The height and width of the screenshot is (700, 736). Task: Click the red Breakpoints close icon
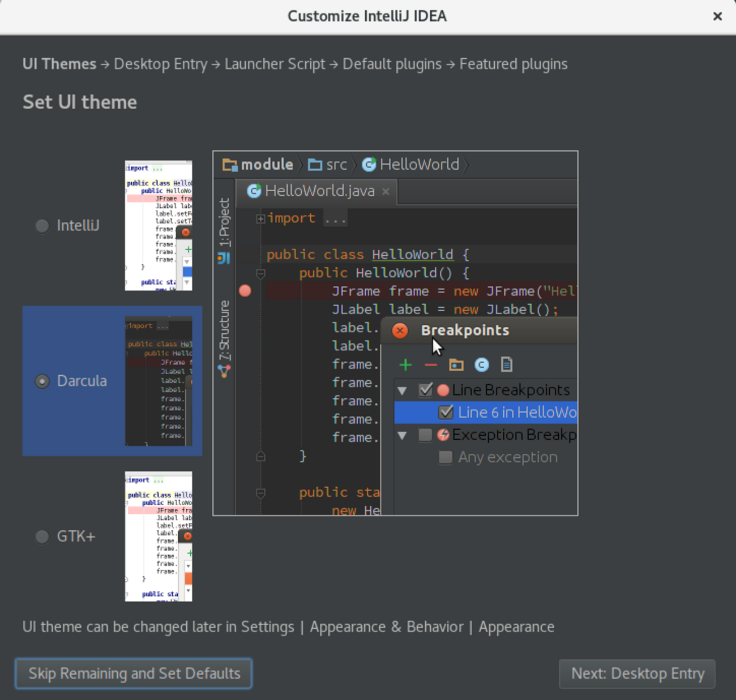pos(400,330)
